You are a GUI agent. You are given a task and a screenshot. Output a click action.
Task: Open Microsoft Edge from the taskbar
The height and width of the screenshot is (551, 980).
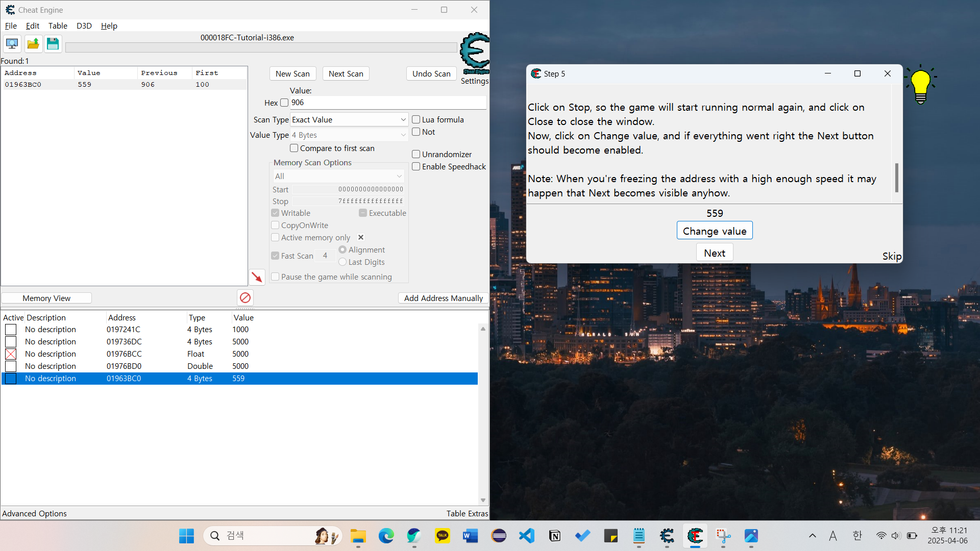pos(386,536)
